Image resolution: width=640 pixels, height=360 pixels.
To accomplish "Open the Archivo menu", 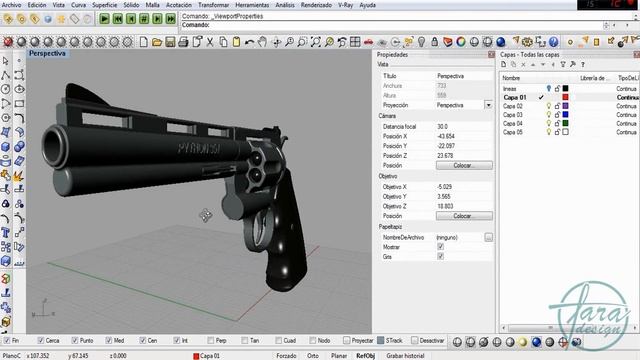I will tap(11, 5).
